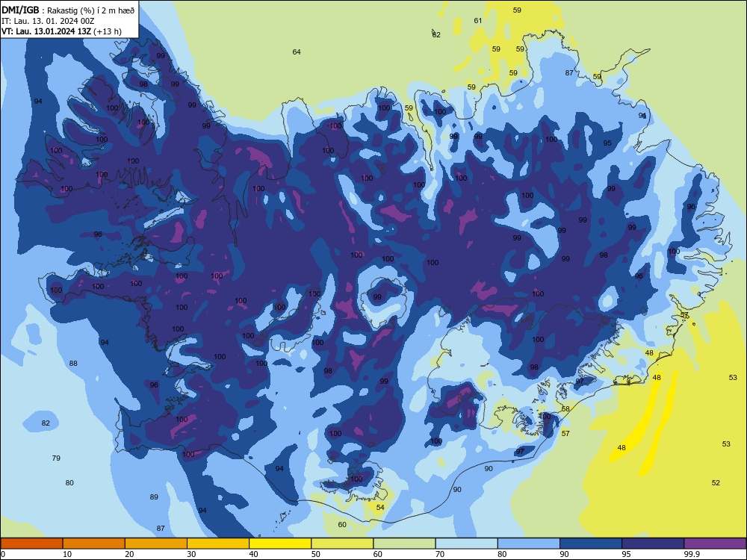Click the '54' humidity value on the map
Image resolution: width=747 pixels, height=560 pixels.
(x=380, y=508)
